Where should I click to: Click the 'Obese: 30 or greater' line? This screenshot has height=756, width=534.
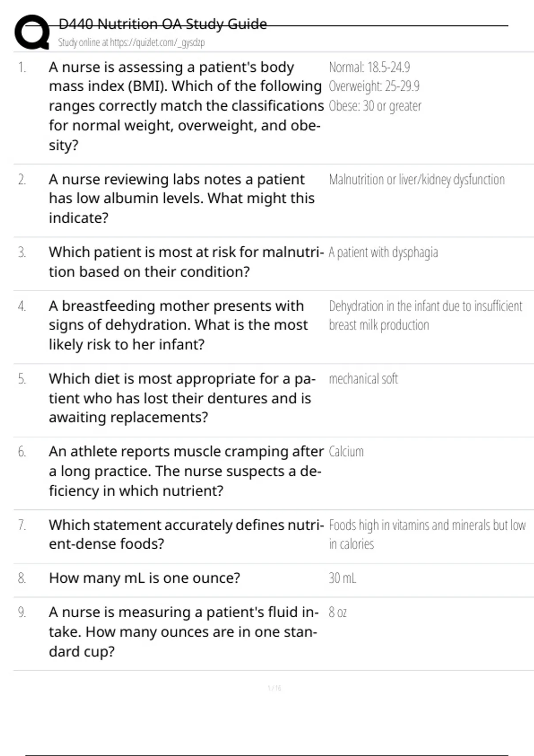pos(375,106)
